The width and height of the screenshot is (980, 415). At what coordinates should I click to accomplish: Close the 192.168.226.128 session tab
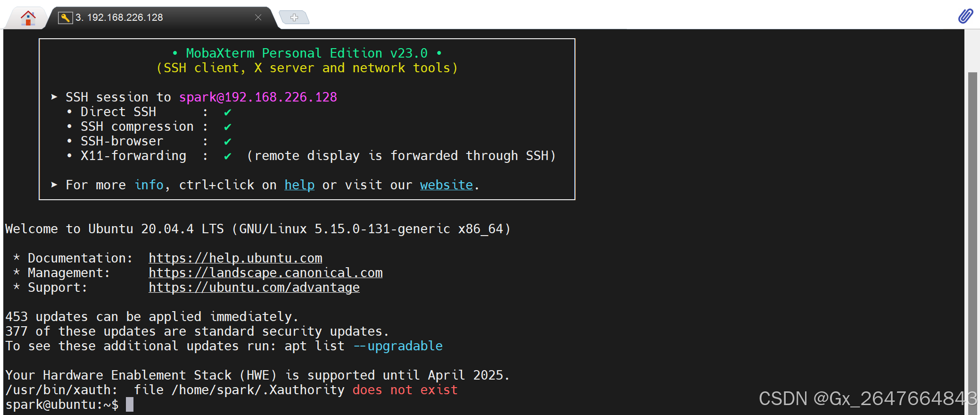258,17
